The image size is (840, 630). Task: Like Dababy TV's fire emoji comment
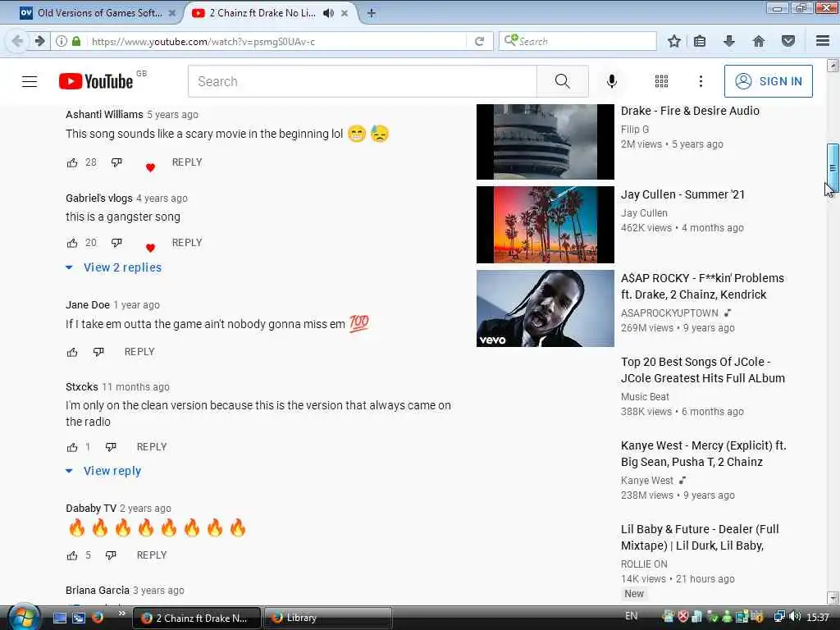click(72, 555)
